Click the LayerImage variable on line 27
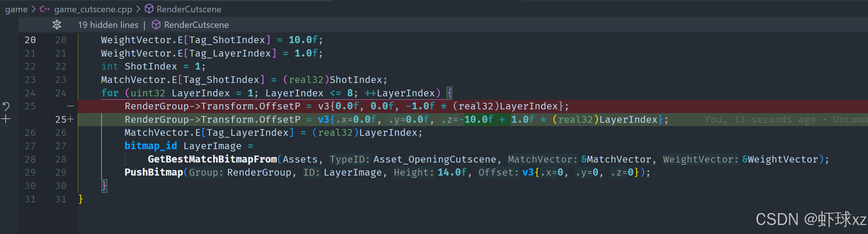This screenshot has width=868, height=234. tap(212, 146)
